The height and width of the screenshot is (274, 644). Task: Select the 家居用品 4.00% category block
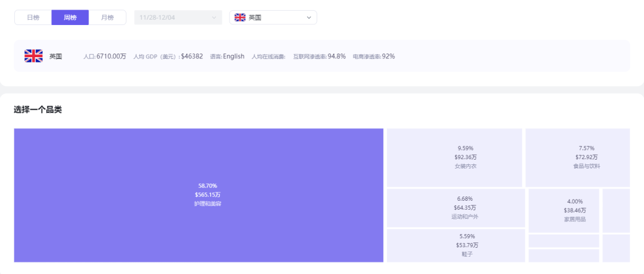pyautogui.click(x=564, y=211)
